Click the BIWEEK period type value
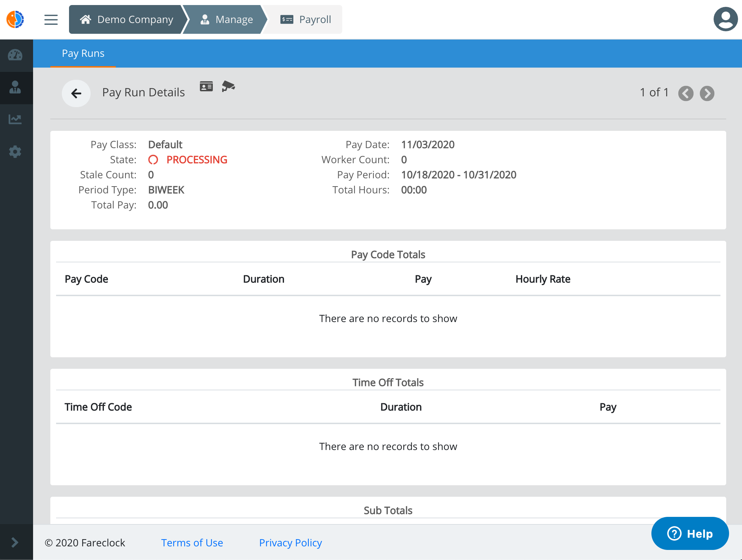The height and width of the screenshot is (560, 742). [166, 190]
